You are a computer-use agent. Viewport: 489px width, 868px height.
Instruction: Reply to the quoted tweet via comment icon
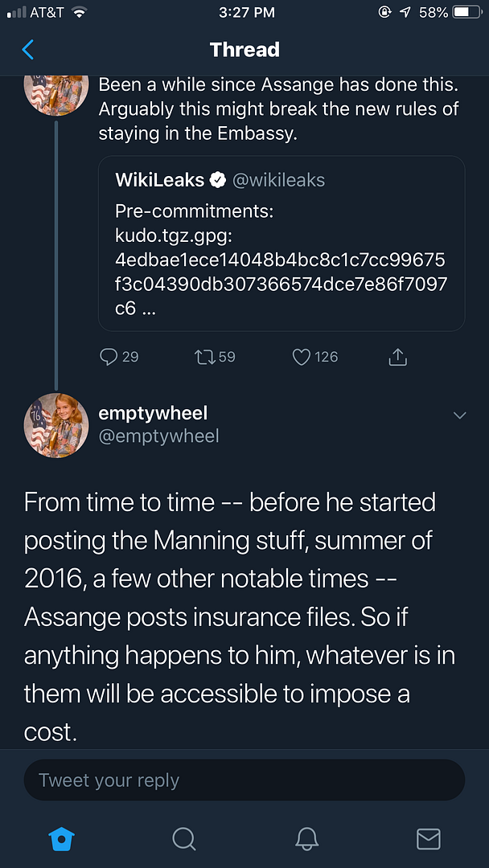coord(109,357)
